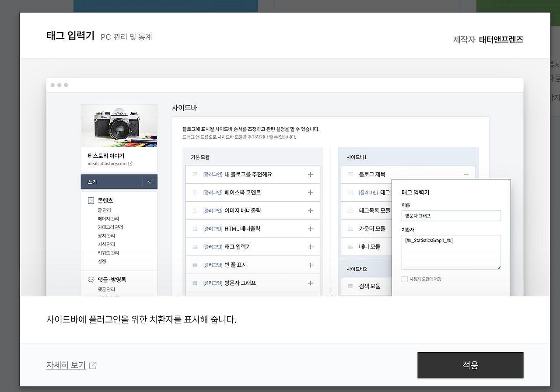The height and width of the screenshot is (392, 560).
Task: Add 방문자 그래프 plugin via its plus icon
Action: (x=310, y=283)
